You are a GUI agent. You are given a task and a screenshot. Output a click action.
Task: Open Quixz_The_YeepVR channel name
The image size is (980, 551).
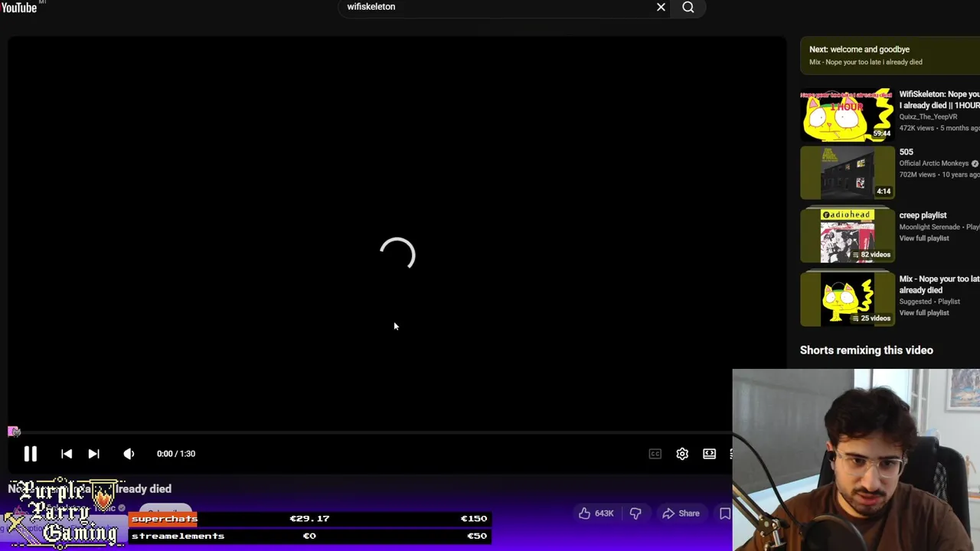point(928,117)
